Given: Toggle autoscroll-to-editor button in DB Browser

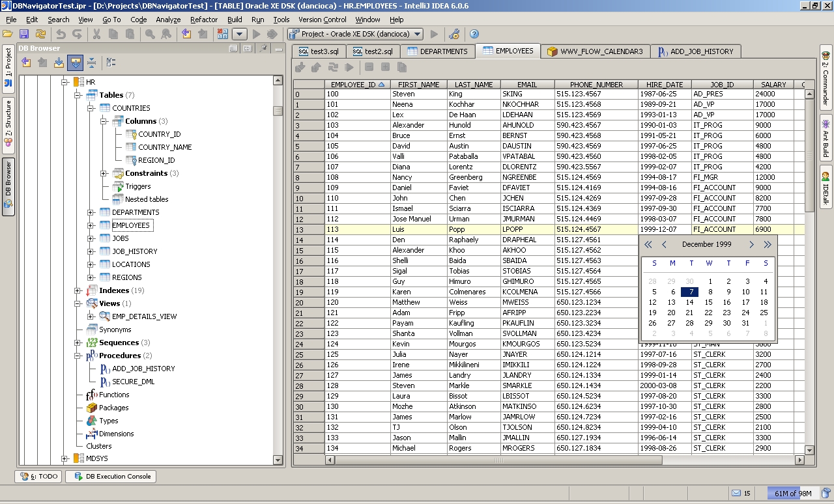Looking at the screenshot, I should point(59,63).
